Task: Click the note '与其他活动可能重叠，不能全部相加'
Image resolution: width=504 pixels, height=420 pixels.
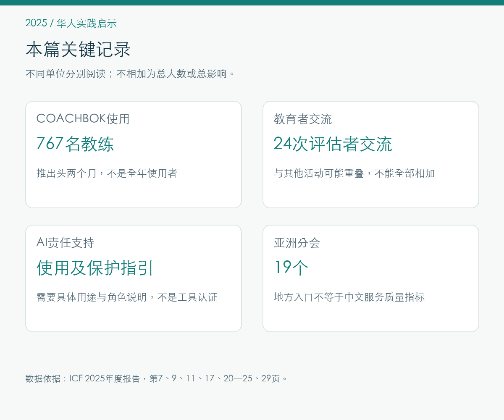Action: (x=354, y=173)
